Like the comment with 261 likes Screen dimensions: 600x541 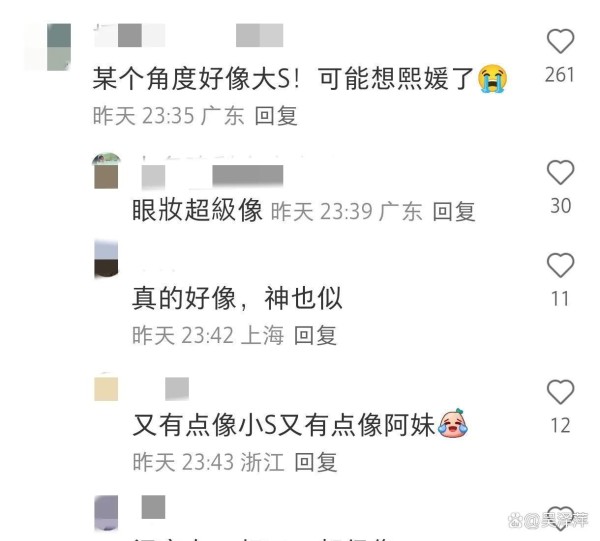pyautogui.click(x=560, y=41)
